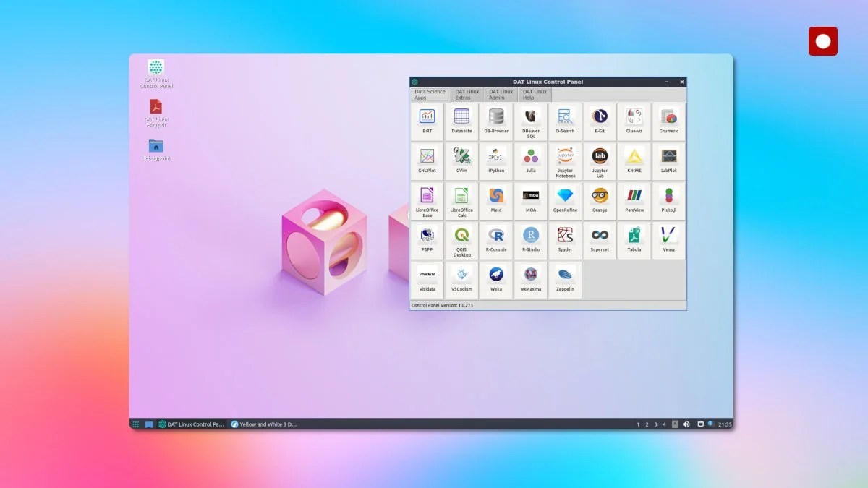The image size is (868, 488).
Task: Go to the DAT Linux Admin tab
Action: 501,95
